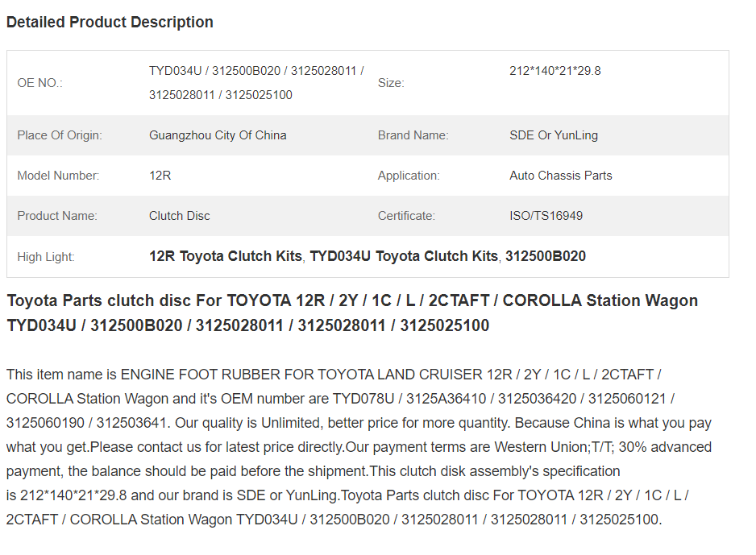Click the 'SDE Or YunLing' brand value
The width and height of the screenshot is (756, 555).
coord(554,135)
